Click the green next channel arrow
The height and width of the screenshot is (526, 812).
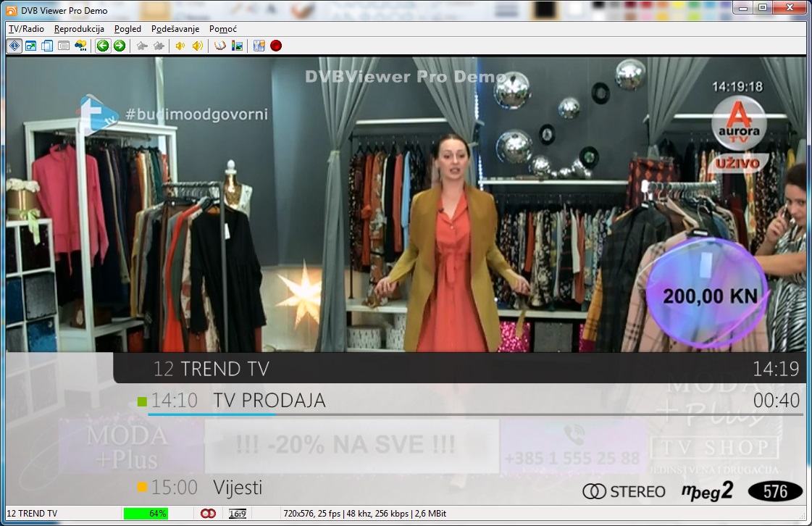pyautogui.click(x=120, y=46)
